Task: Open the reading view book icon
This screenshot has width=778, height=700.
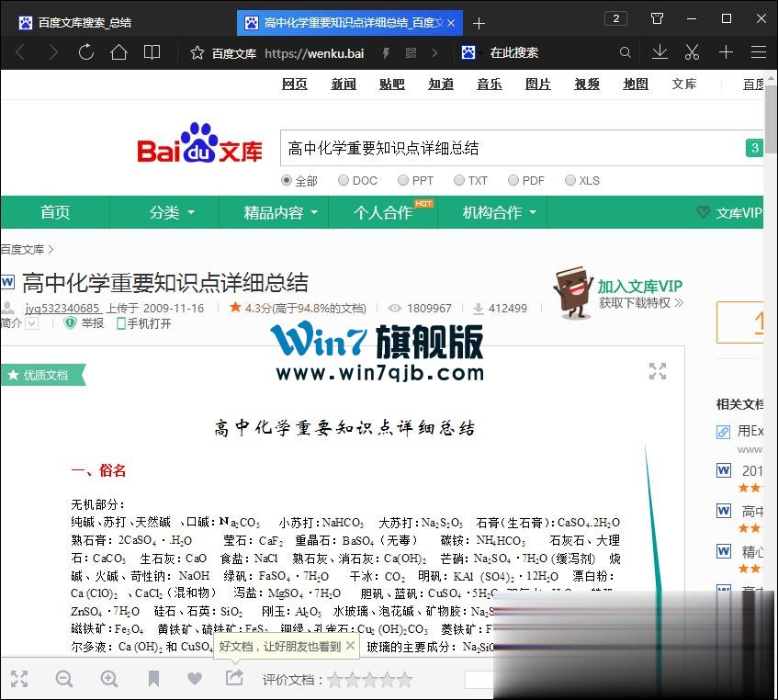Action: tap(152, 52)
